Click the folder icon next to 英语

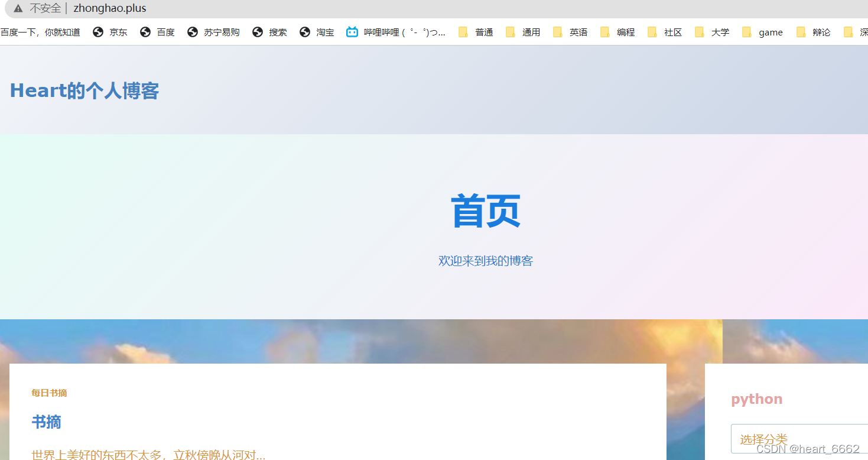click(558, 32)
